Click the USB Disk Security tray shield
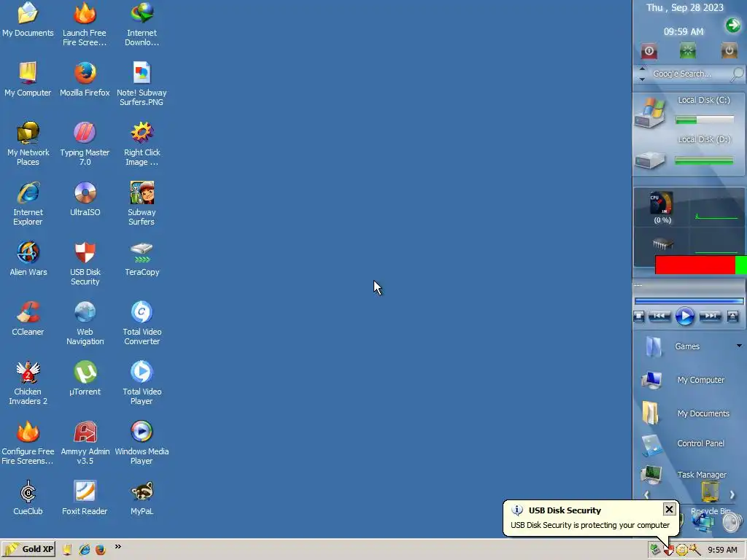The width and height of the screenshot is (747, 560). click(668, 551)
